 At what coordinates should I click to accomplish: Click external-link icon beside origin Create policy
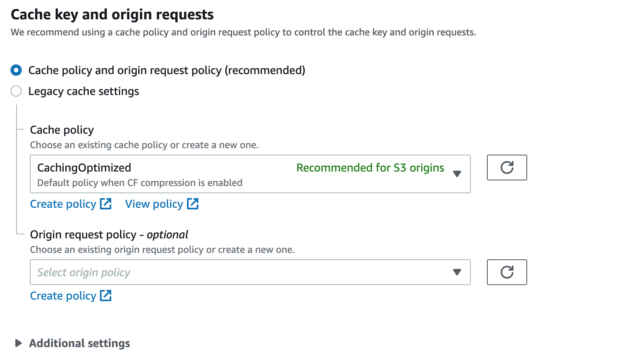point(106,296)
